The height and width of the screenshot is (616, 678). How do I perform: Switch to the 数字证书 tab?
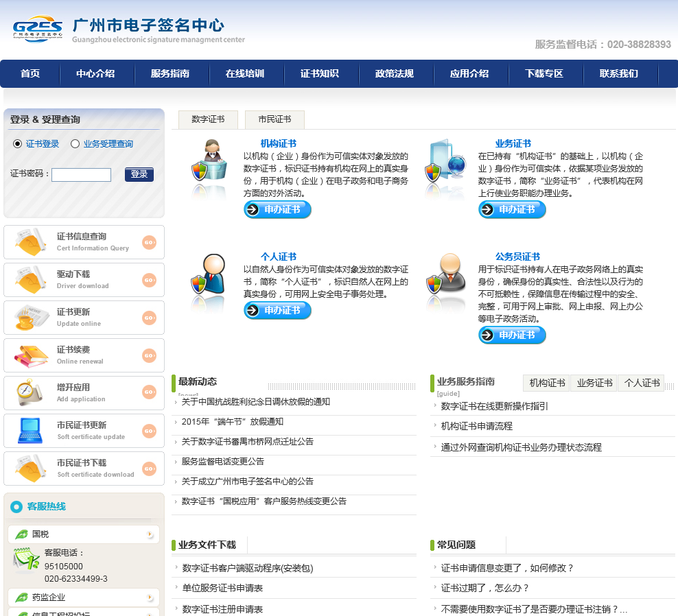(x=208, y=119)
